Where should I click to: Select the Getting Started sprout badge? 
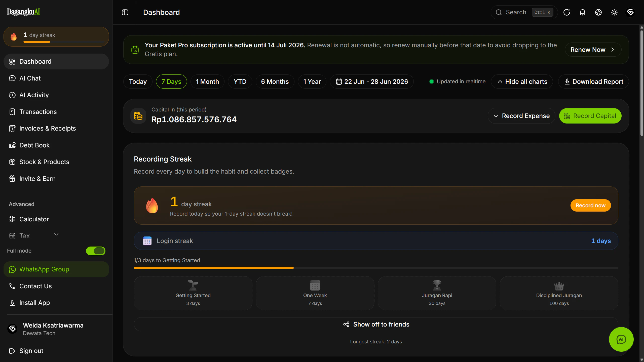pos(193,293)
